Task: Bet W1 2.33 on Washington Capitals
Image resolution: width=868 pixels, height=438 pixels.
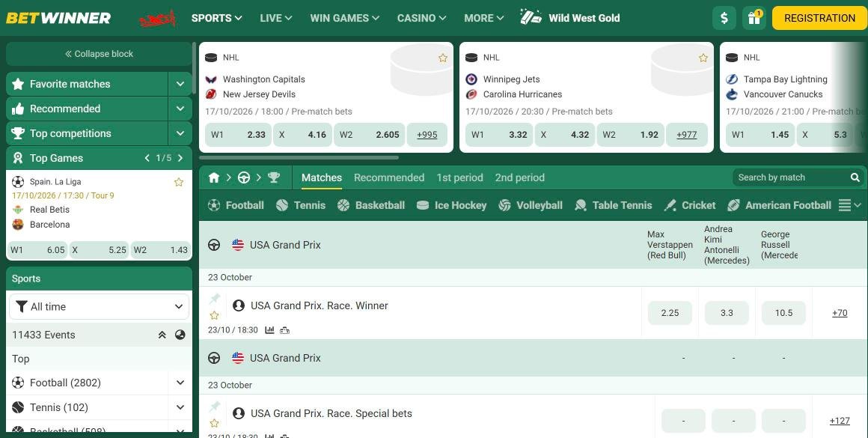Action: point(238,135)
